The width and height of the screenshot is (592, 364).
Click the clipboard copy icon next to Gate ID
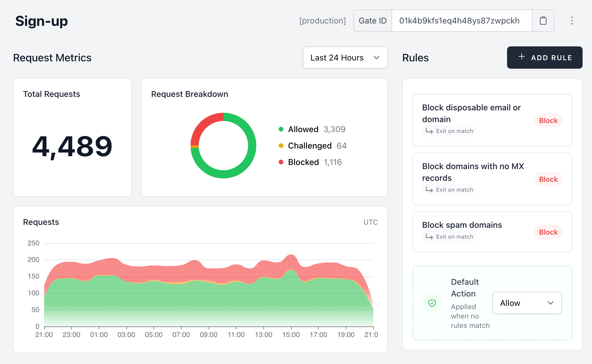pyautogui.click(x=543, y=21)
